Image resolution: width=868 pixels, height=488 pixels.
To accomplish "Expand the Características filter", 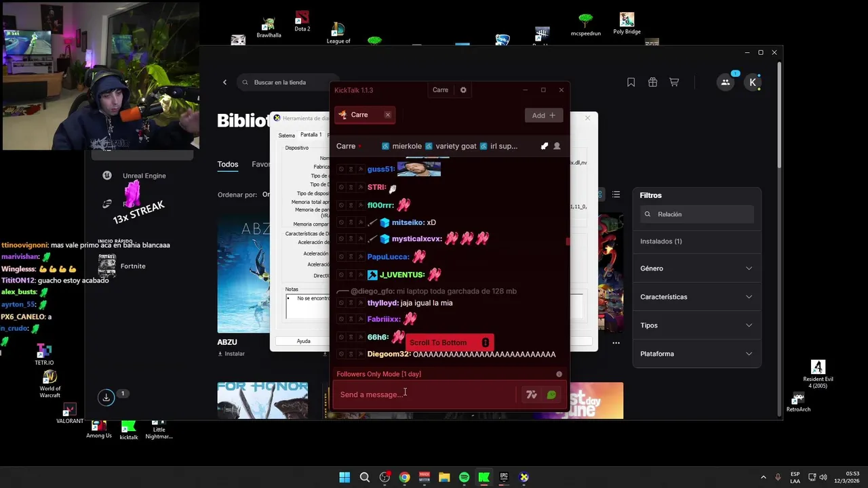I will coord(696,297).
